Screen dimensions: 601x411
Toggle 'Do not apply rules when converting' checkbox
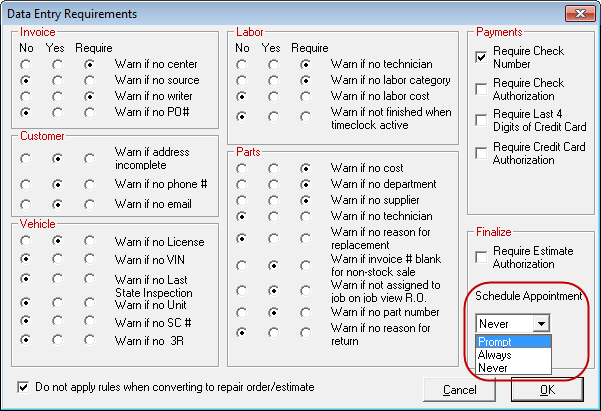pyautogui.click(x=24, y=387)
